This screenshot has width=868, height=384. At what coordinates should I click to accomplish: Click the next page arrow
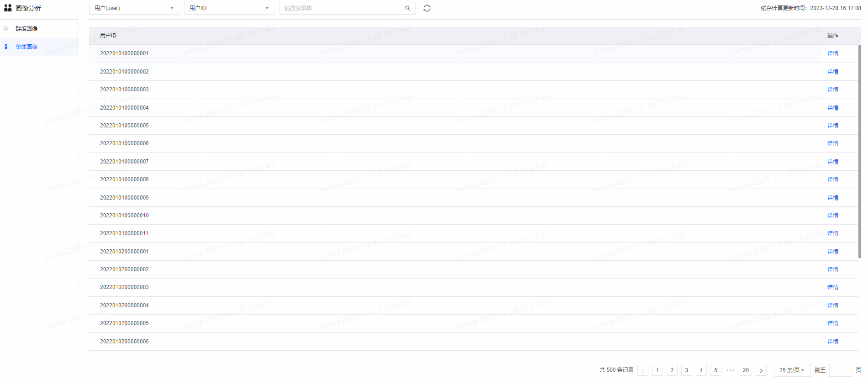coord(761,370)
